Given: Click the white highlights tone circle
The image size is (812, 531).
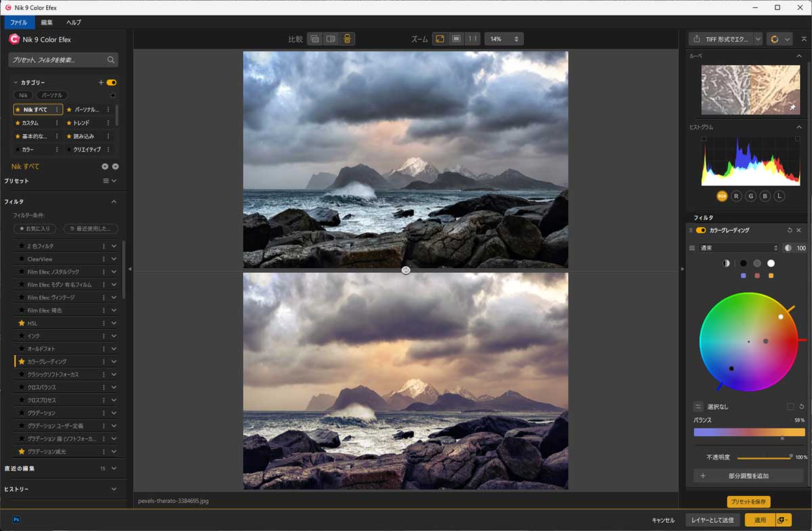Looking at the screenshot, I should pyautogui.click(x=771, y=263).
